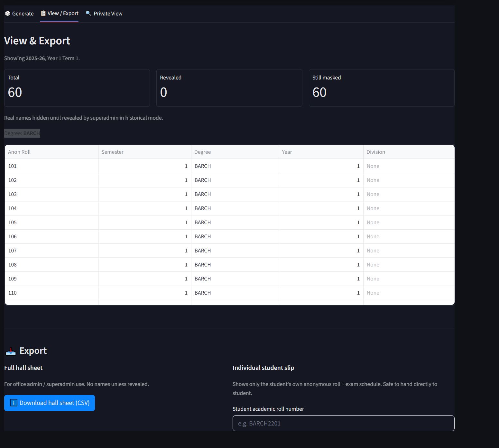This screenshot has height=448, width=499.
Task: Click BARCH degree cell in row 101
Action: [235, 166]
